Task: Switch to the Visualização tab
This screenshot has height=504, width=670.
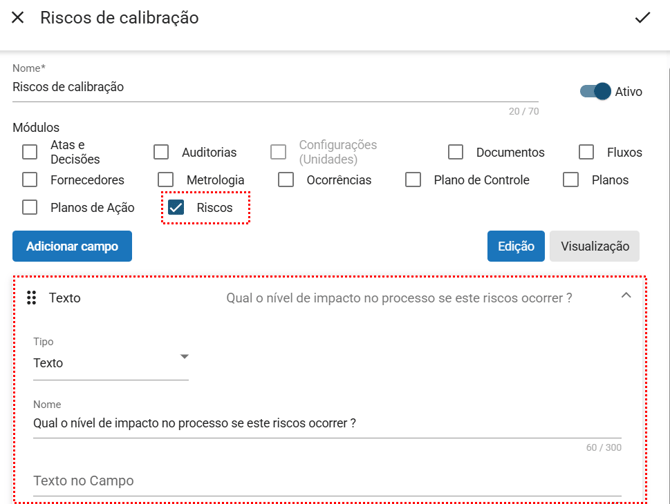Action: (x=594, y=246)
